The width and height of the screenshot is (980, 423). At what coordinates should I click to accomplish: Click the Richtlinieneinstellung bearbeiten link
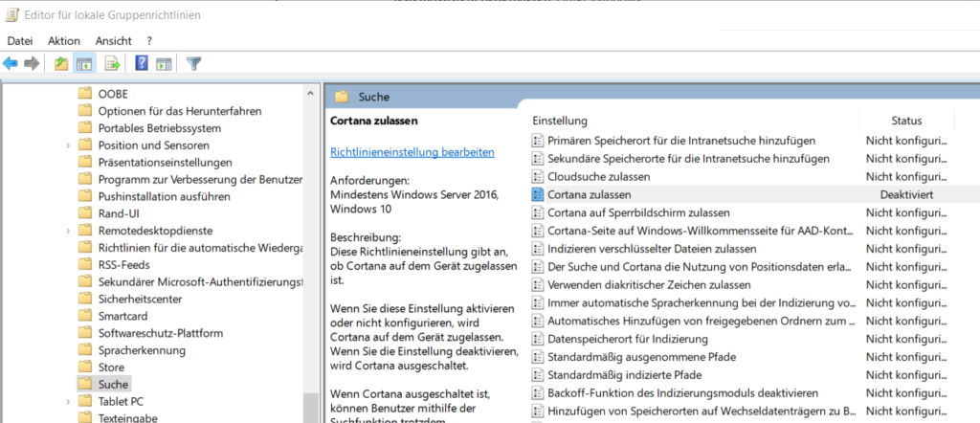412,152
